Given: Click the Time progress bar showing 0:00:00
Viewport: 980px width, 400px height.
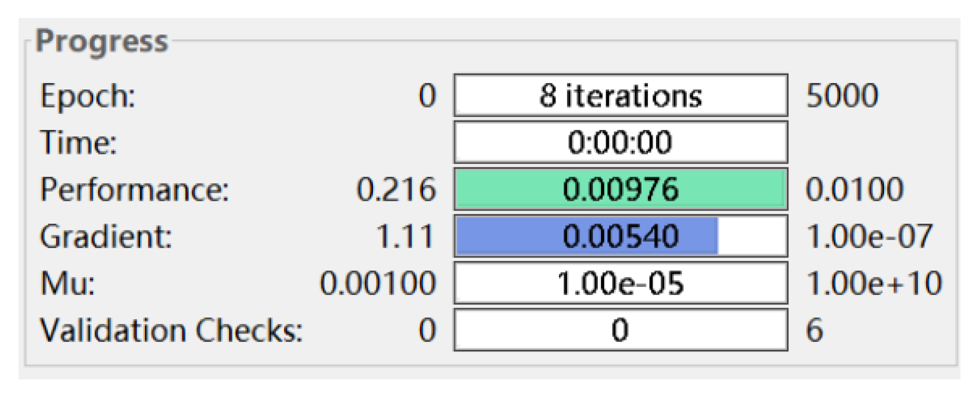Looking at the screenshot, I should point(620,142).
